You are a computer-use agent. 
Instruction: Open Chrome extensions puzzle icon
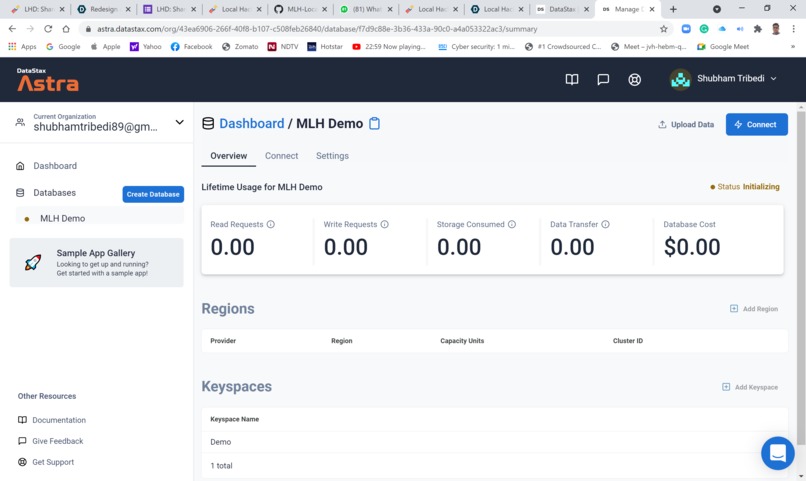coord(757,29)
